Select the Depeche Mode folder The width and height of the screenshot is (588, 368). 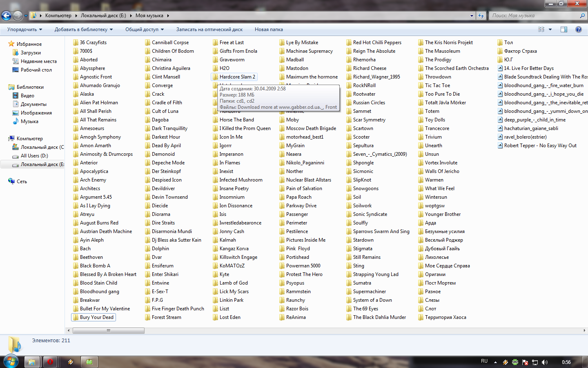(x=165, y=163)
